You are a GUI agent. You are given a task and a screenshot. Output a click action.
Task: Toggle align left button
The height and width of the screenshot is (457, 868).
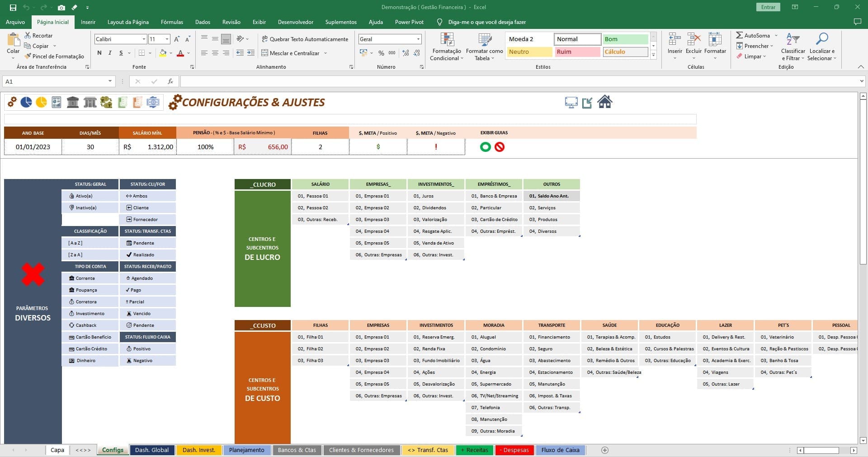point(204,53)
